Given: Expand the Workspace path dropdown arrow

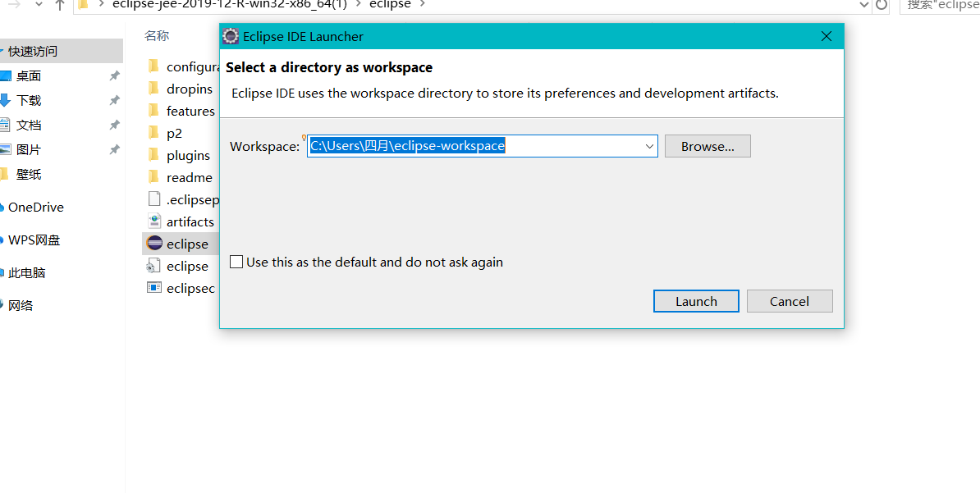Looking at the screenshot, I should point(649,146).
